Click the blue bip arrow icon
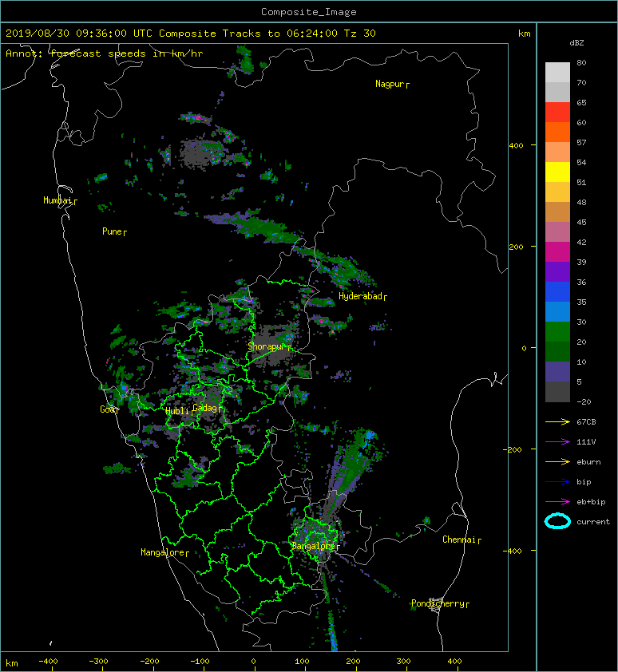Screen dimensions: 618x672 point(557,482)
